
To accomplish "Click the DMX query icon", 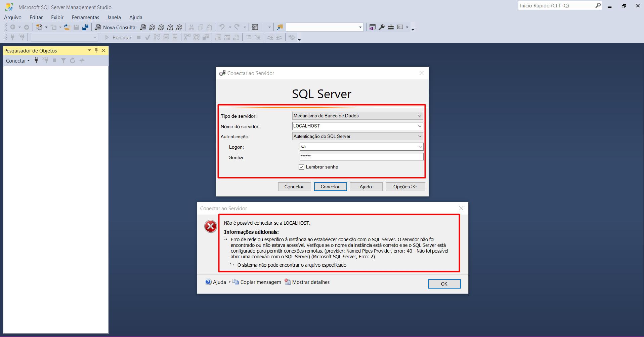I will [161, 27].
